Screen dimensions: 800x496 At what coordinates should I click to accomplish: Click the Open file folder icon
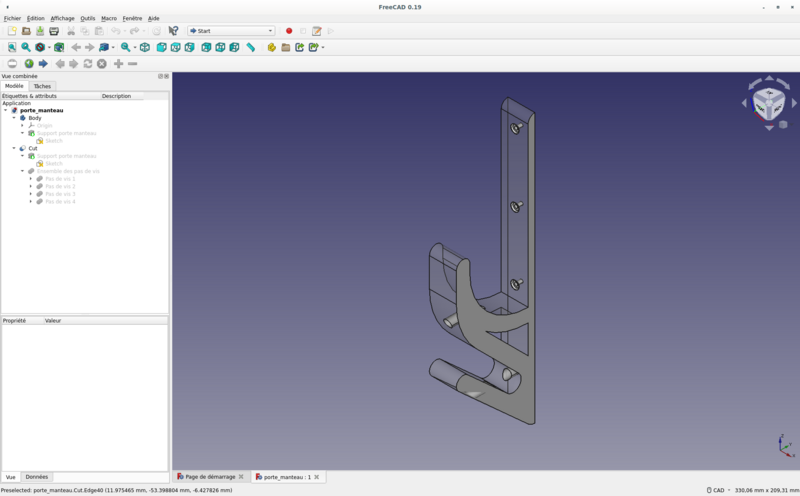click(26, 31)
